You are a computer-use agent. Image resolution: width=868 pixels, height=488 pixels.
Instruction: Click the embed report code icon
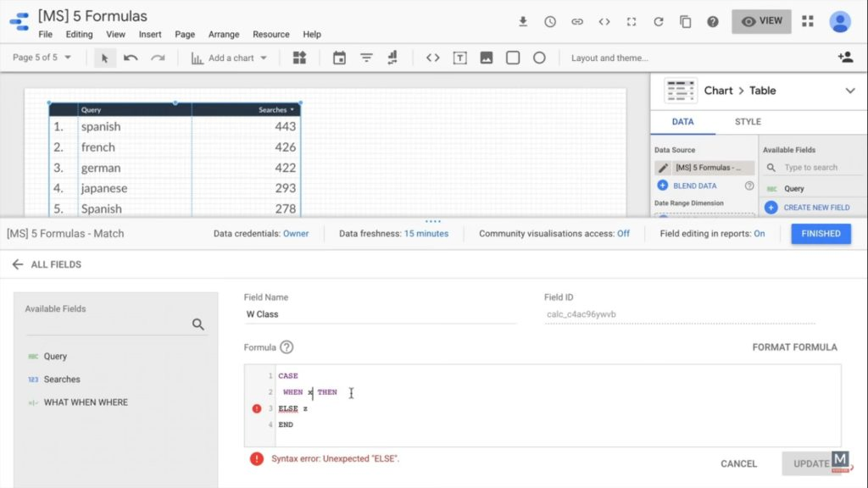(x=604, y=22)
